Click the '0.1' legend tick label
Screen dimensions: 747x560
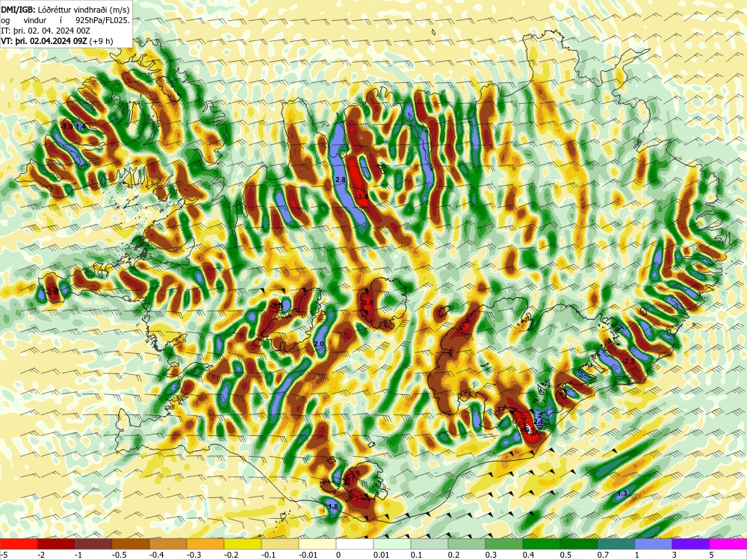click(x=416, y=555)
